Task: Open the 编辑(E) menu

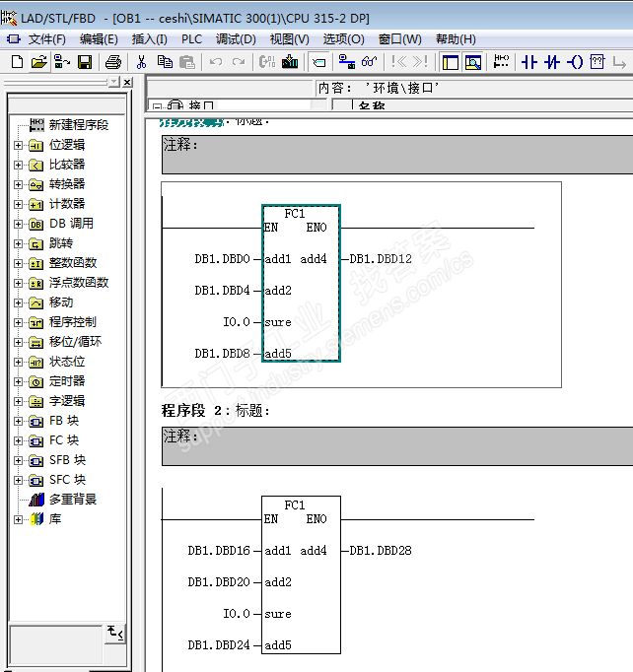Action: click(99, 39)
